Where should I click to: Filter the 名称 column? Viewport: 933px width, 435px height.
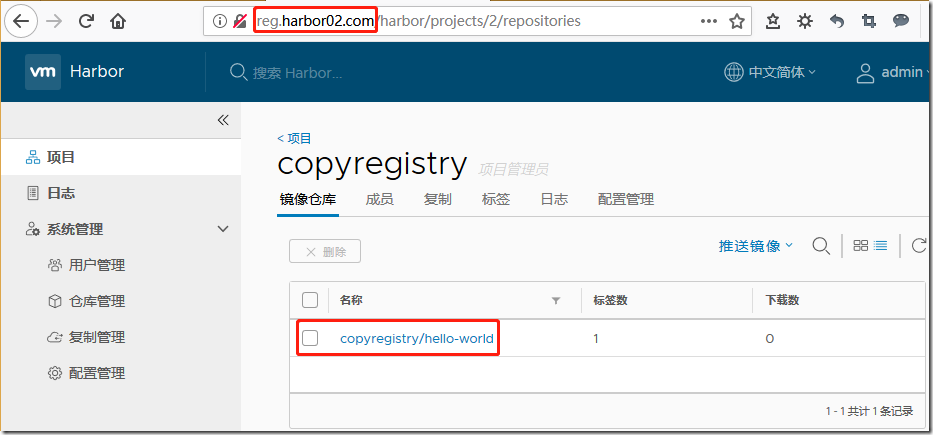click(556, 300)
